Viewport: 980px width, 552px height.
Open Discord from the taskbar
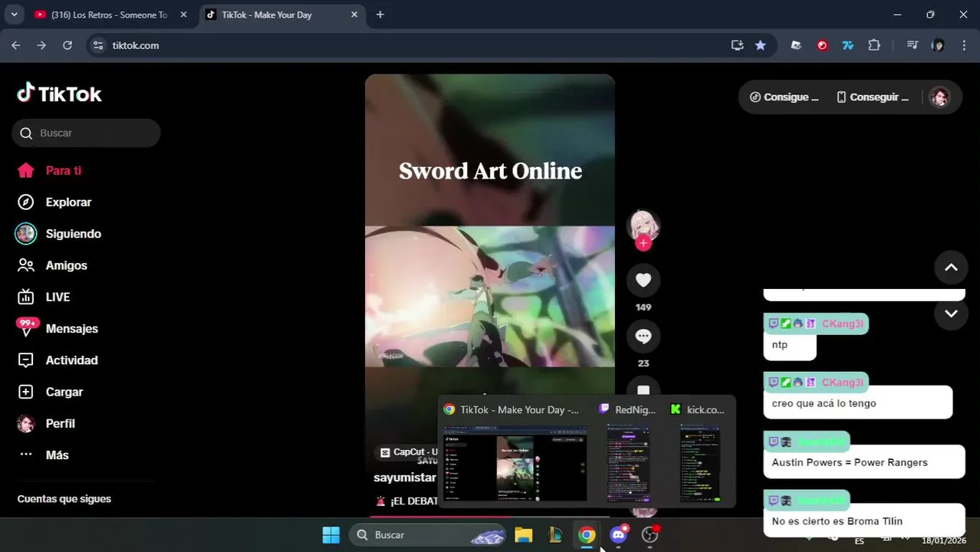(618, 535)
